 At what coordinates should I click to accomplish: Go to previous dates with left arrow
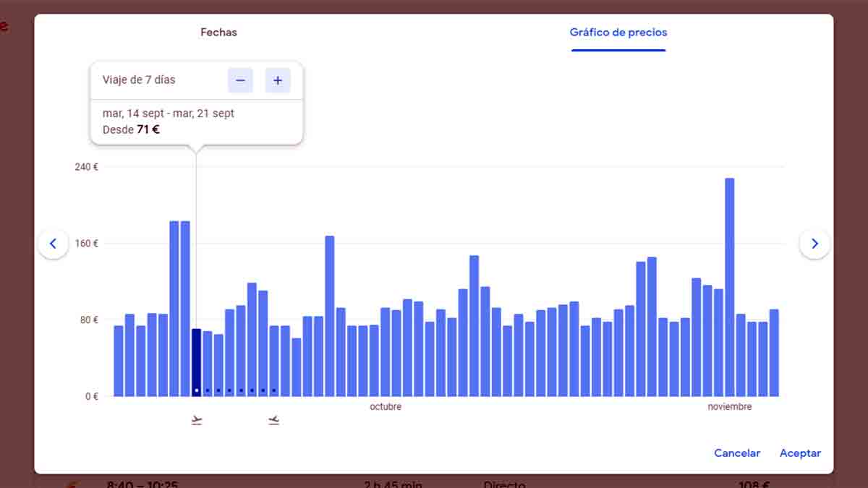[x=53, y=244]
